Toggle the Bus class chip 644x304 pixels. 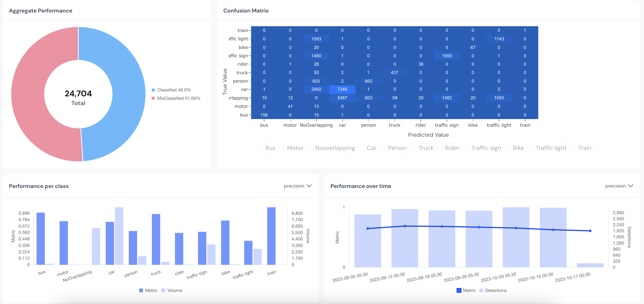click(270, 148)
